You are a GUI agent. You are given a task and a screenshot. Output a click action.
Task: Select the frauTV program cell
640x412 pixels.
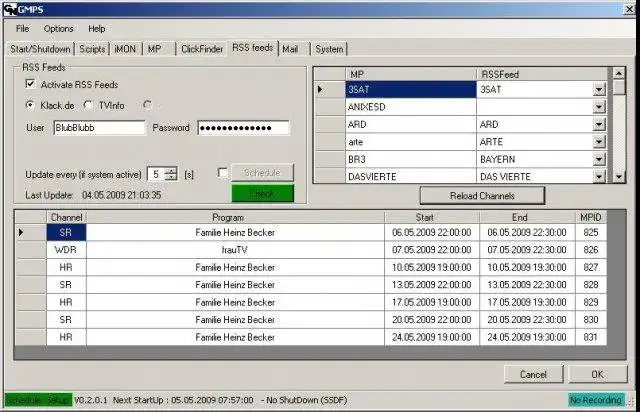(x=236, y=250)
